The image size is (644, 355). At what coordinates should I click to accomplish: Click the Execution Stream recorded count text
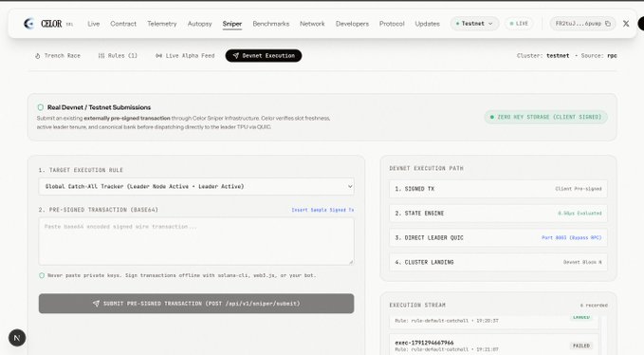pos(594,306)
